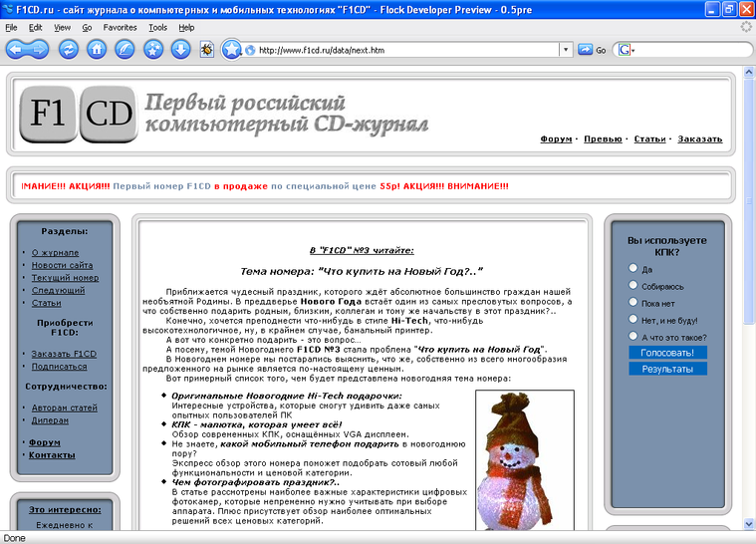Click the vertical scrollbar thumb
756x544 pixels.
[x=749, y=200]
